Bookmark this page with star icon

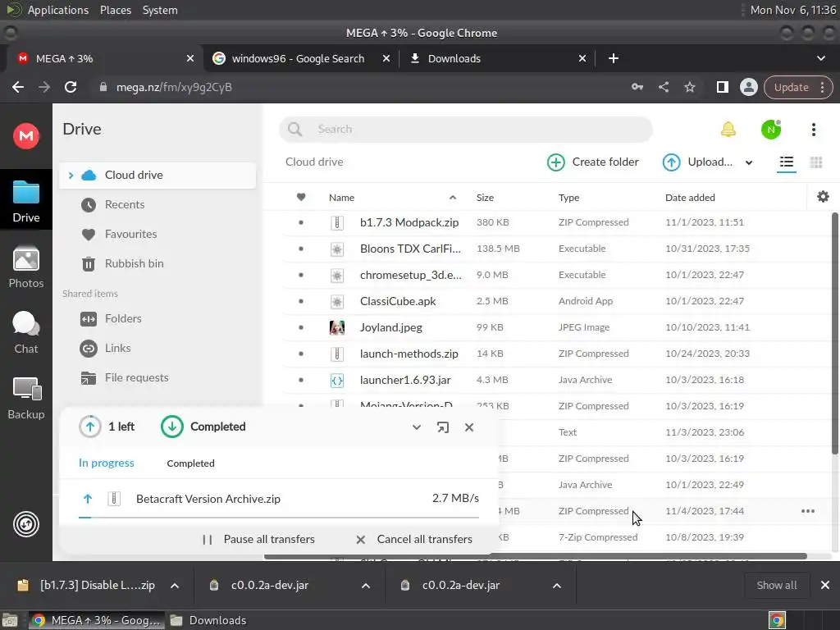tap(689, 87)
